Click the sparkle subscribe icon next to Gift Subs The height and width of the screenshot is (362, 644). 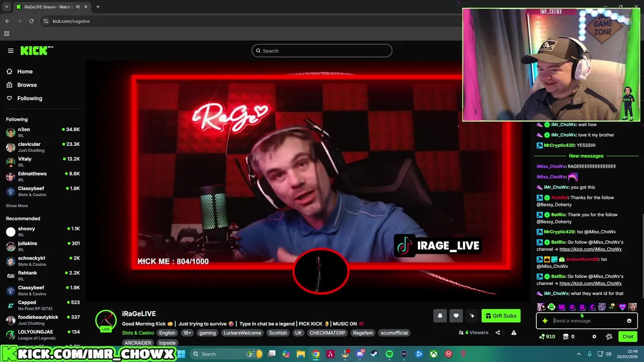pyautogui.click(x=472, y=316)
